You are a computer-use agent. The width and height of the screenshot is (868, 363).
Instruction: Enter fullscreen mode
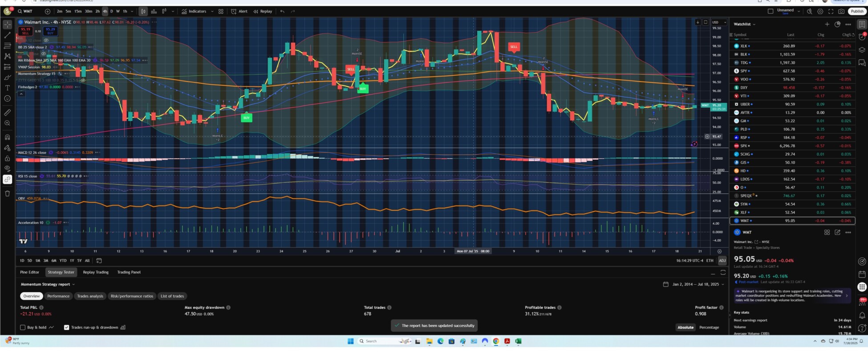[x=831, y=12]
